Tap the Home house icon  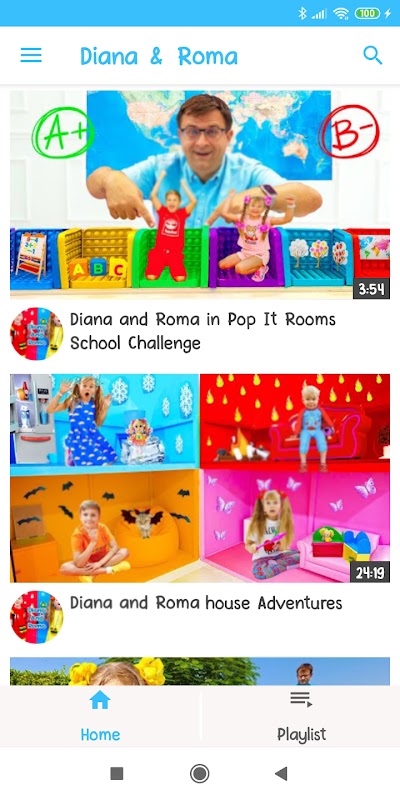[100, 700]
